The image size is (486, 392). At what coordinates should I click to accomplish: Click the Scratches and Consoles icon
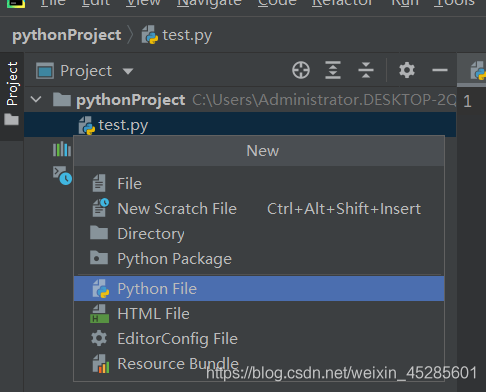click(x=62, y=175)
